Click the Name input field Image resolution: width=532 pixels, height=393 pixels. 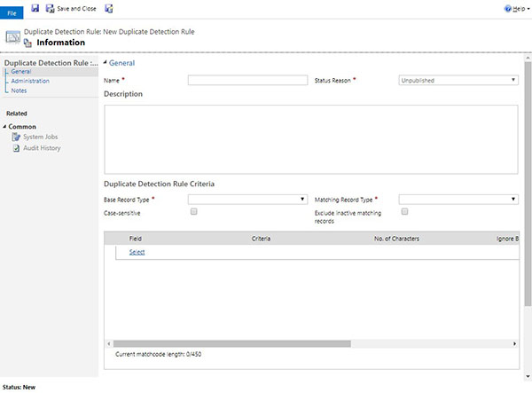click(x=246, y=80)
